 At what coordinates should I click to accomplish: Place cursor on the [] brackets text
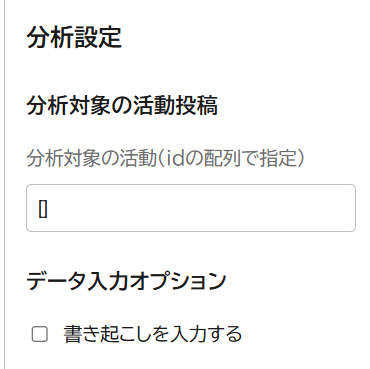43,209
